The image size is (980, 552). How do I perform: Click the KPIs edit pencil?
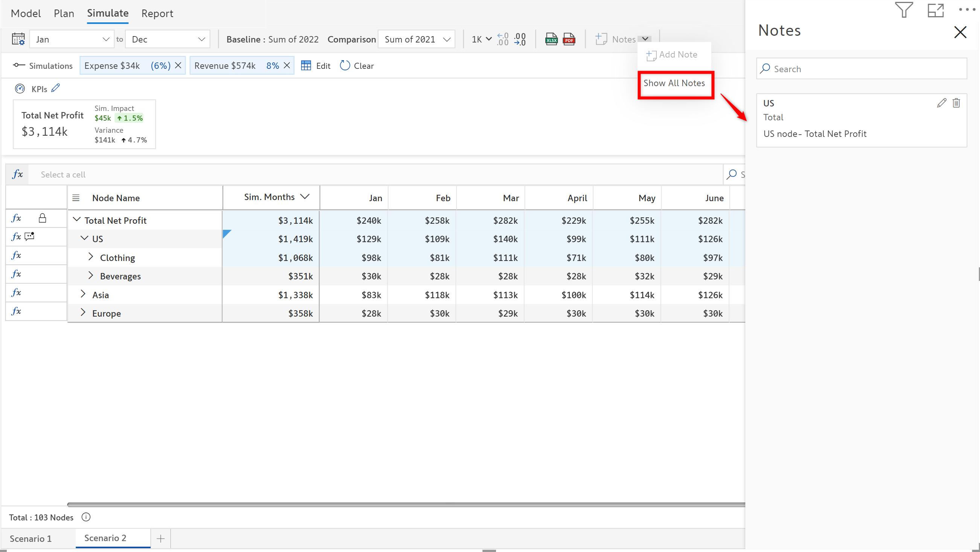pos(56,88)
